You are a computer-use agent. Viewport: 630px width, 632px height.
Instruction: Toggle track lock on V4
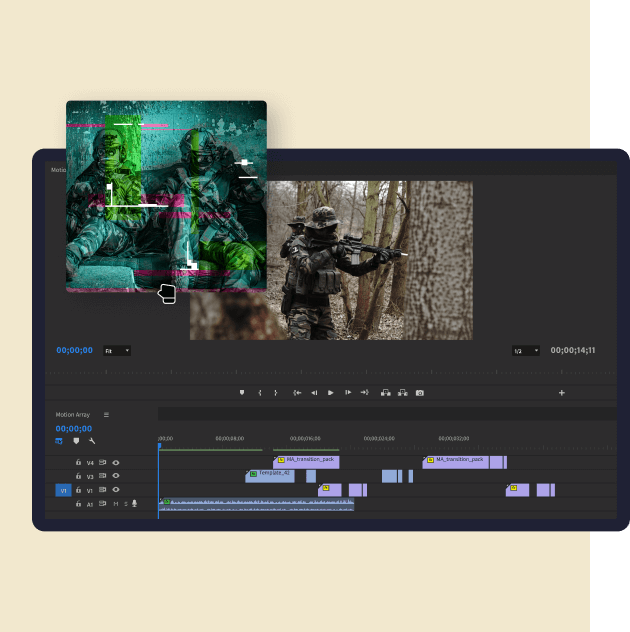pyautogui.click(x=79, y=462)
